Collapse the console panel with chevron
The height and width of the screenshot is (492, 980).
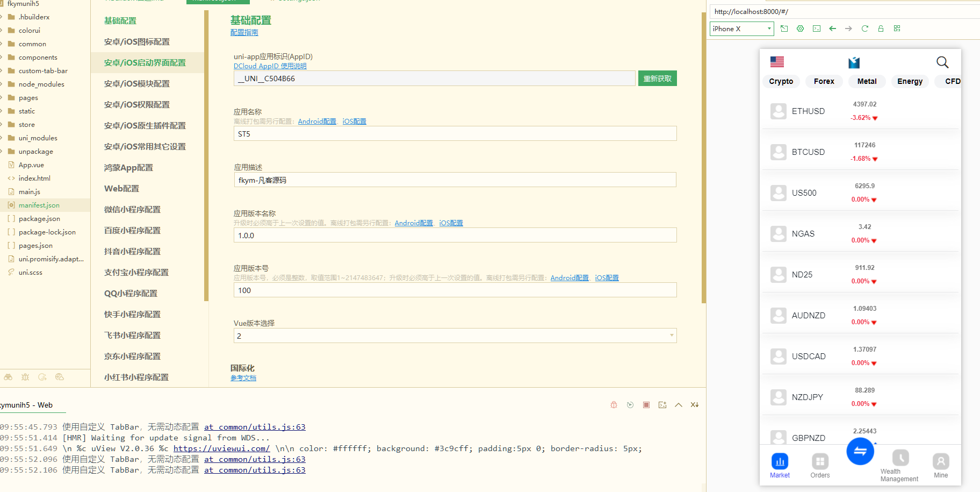coord(679,405)
